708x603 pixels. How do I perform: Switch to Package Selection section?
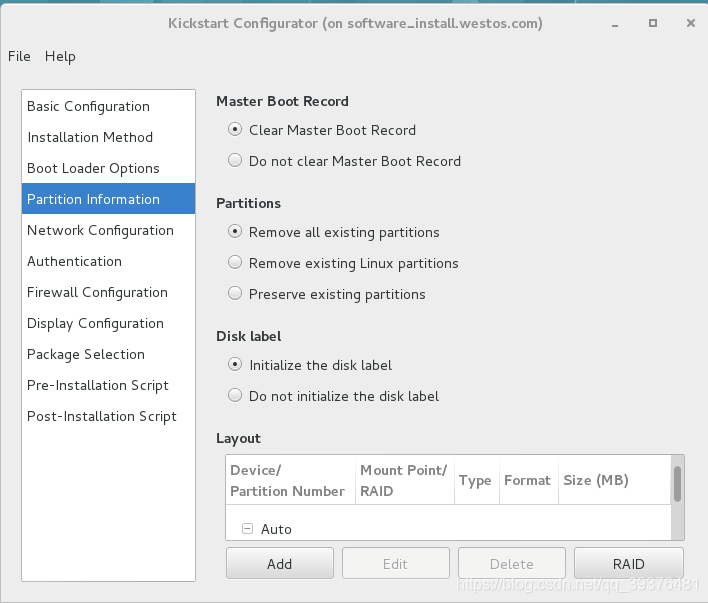click(x=108, y=354)
